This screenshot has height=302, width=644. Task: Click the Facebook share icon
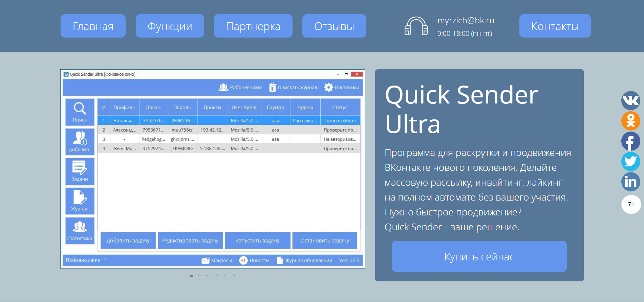pos(630,141)
